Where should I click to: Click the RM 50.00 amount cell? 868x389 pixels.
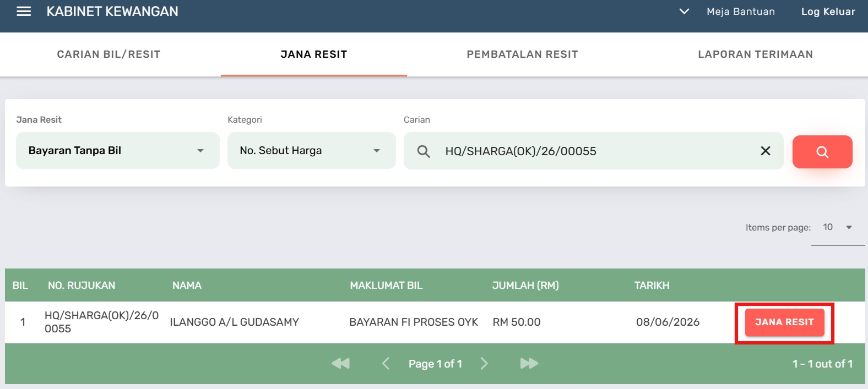[x=517, y=322]
